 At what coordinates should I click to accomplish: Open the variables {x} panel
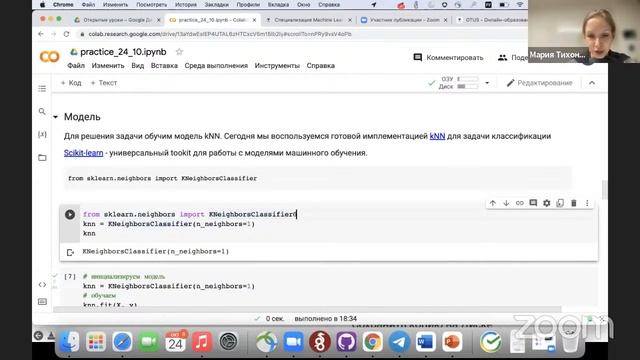(42, 134)
